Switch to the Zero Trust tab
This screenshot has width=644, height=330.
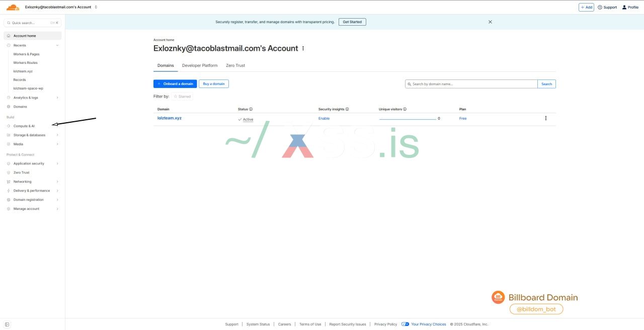click(x=235, y=65)
